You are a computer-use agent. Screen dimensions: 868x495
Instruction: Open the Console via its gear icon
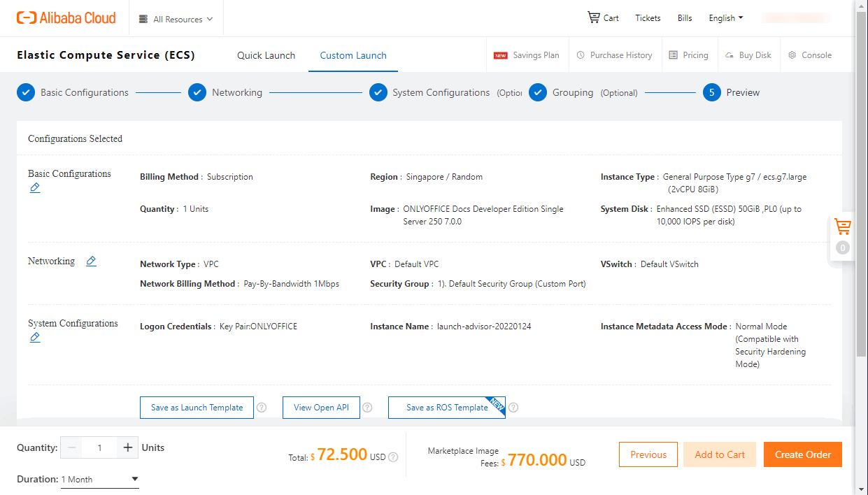click(x=810, y=55)
